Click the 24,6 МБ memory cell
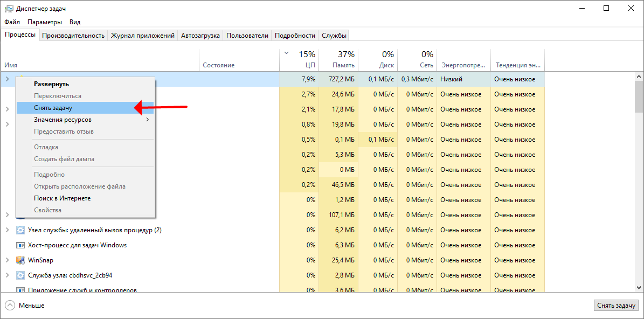Viewport: 644px width, 319px height. pyautogui.click(x=338, y=94)
